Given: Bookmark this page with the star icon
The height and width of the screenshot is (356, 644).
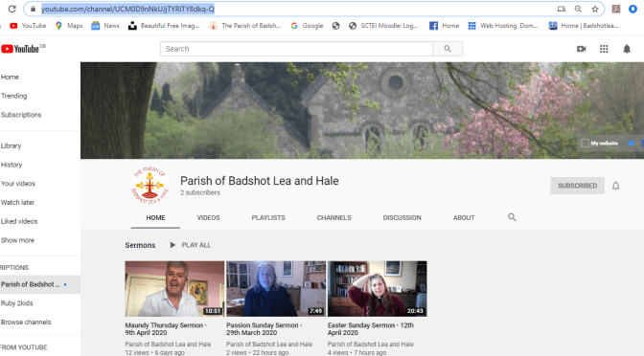Looking at the screenshot, I should click(595, 9).
